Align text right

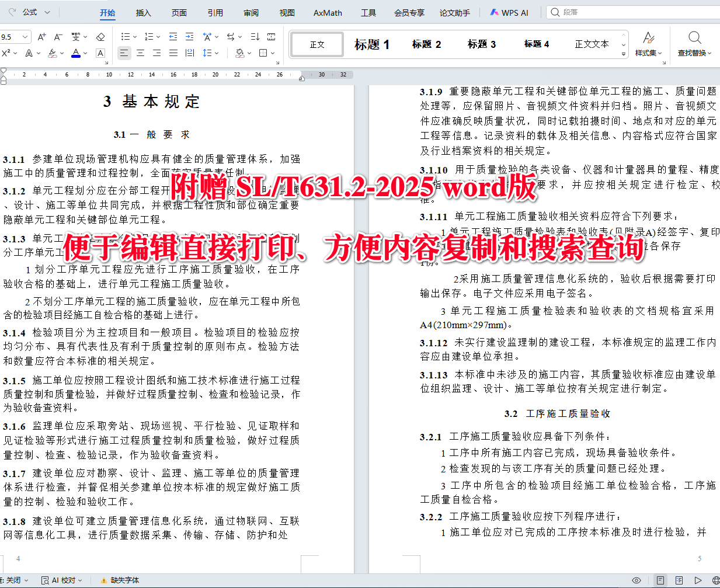[x=156, y=53]
